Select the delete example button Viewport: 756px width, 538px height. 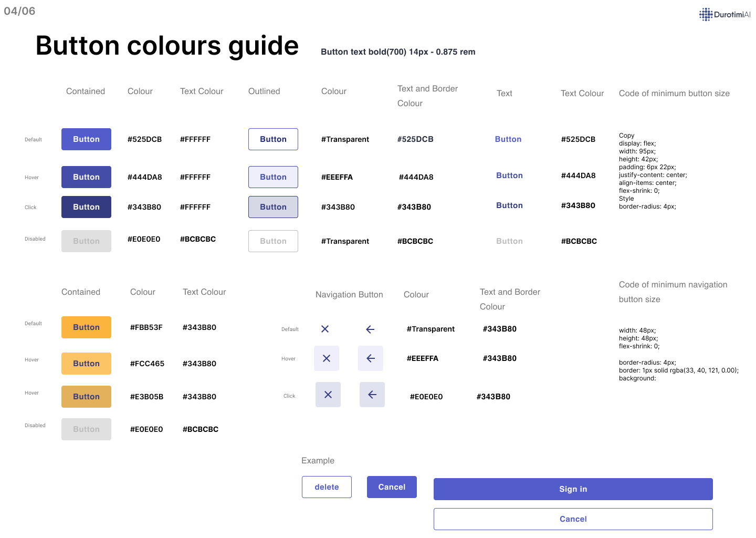tap(327, 487)
